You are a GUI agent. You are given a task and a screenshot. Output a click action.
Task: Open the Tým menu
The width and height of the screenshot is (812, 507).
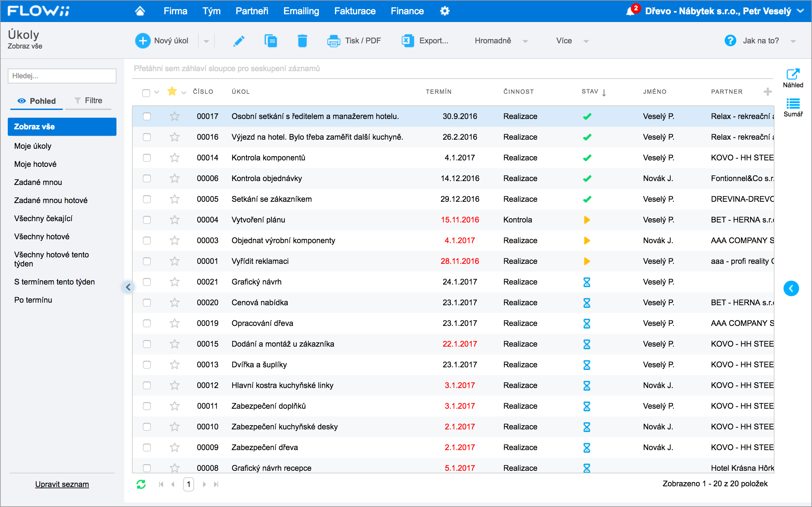point(212,11)
